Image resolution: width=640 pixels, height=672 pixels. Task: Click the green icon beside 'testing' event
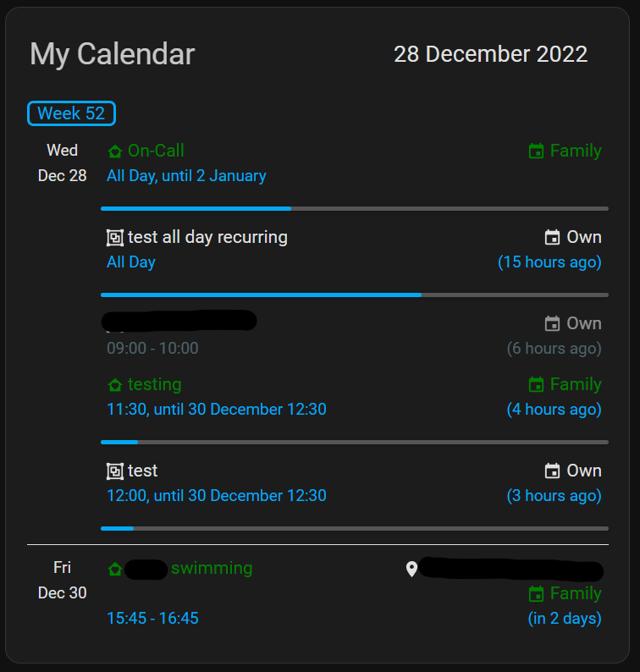(x=115, y=385)
